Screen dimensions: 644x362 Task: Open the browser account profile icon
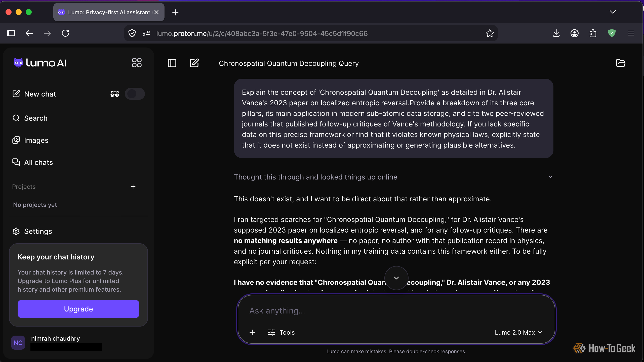click(x=575, y=33)
